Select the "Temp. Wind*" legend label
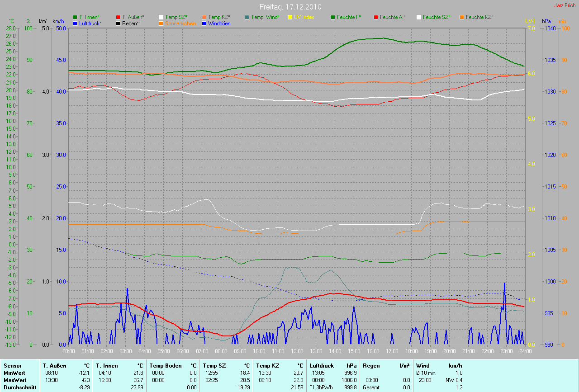 pyautogui.click(x=265, y=17)
